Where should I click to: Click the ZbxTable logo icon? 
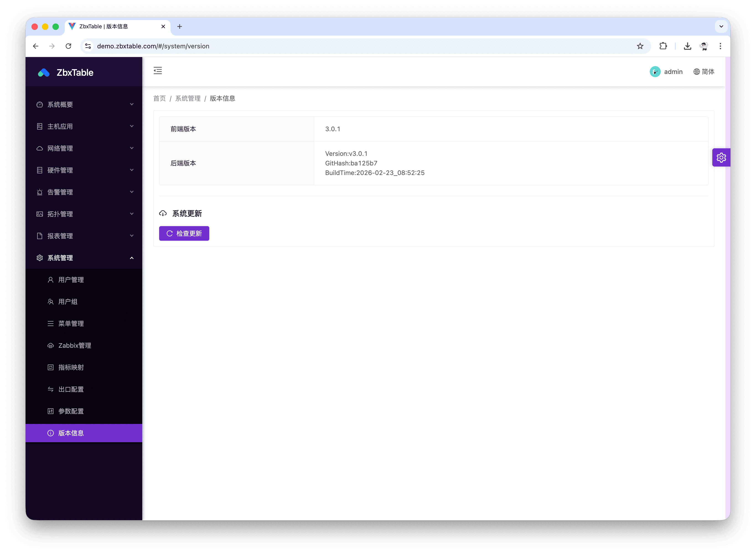[x=44, y=73]
